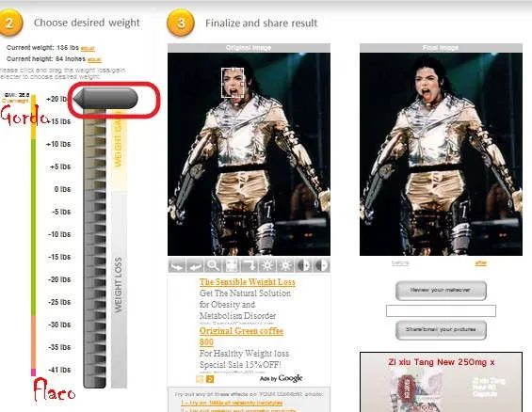Select the magnifier zoom tool
The width and height of the screenshot is (532, 412).
coord(213,265)
